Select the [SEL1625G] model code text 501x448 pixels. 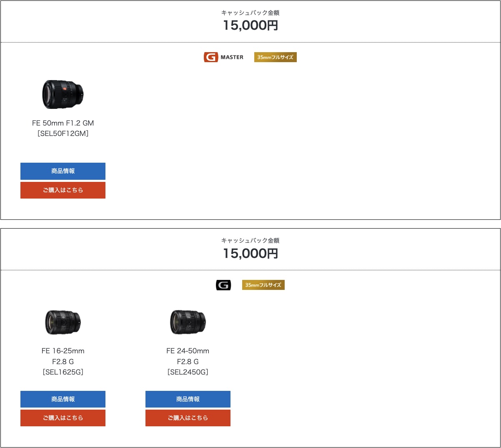[63, 372]
